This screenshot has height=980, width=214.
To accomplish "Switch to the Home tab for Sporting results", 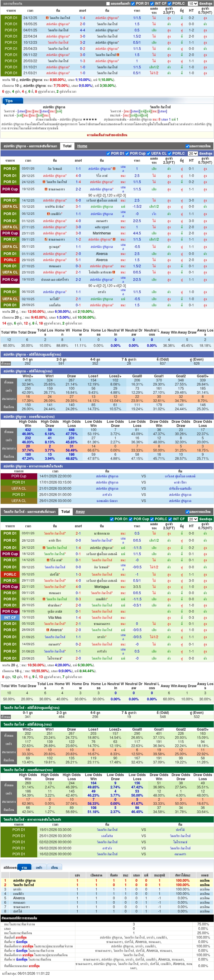I will (82, 146).
